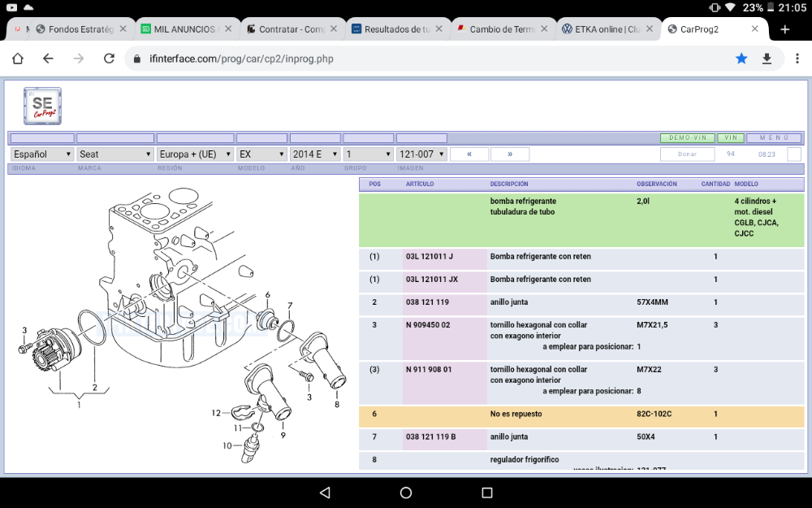Click the 57X4MM observation value
This screenshot has width=812, height=508.
653,302
